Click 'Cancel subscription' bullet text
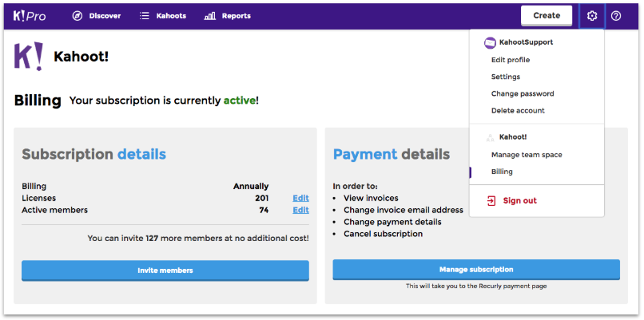 pyautogui.click(x=384, y=234)
